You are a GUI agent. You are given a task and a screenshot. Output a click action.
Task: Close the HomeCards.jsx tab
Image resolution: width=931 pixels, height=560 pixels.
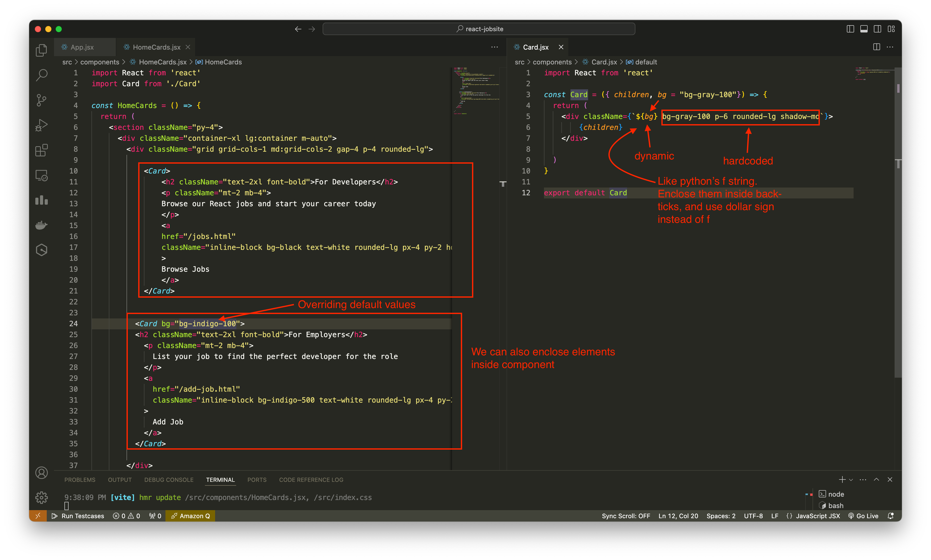pyautogui.click(x=188, y=47)
